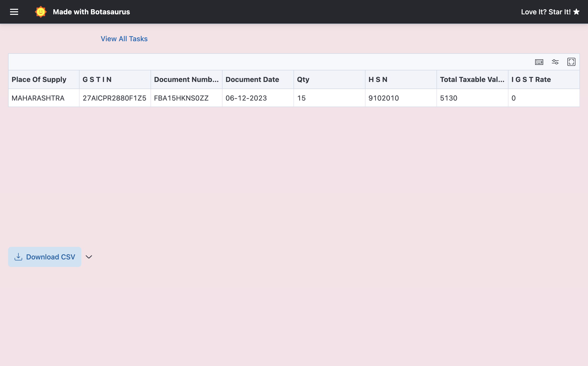Expand download format options chevron

tap(89, 257)
